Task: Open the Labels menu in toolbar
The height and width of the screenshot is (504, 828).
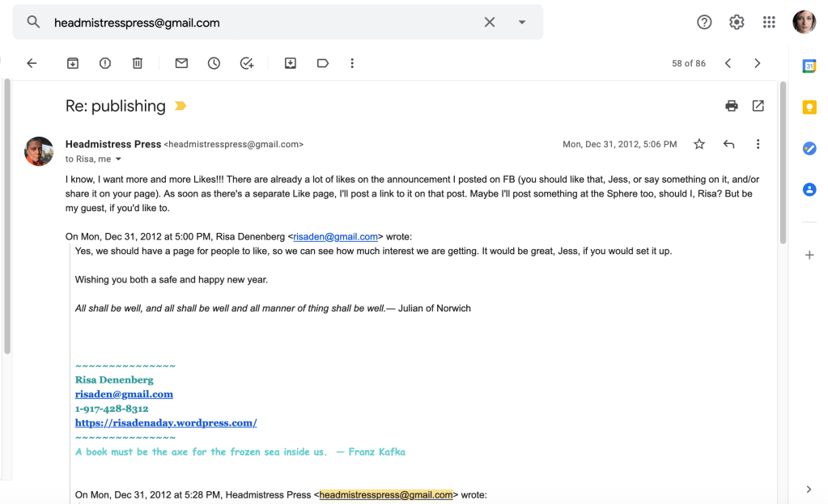Action: pyautogui.click(x=323, y=63)
